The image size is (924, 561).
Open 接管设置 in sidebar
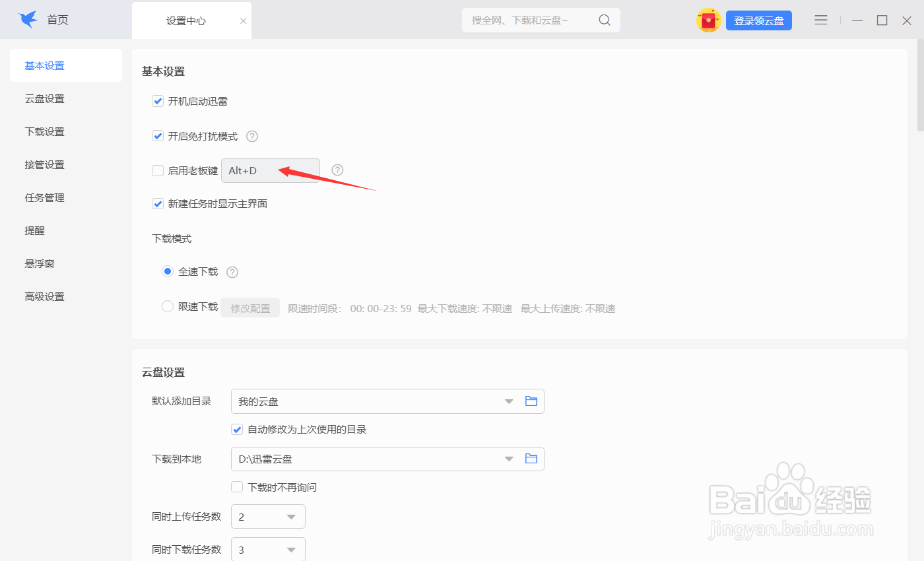(66, 164)
